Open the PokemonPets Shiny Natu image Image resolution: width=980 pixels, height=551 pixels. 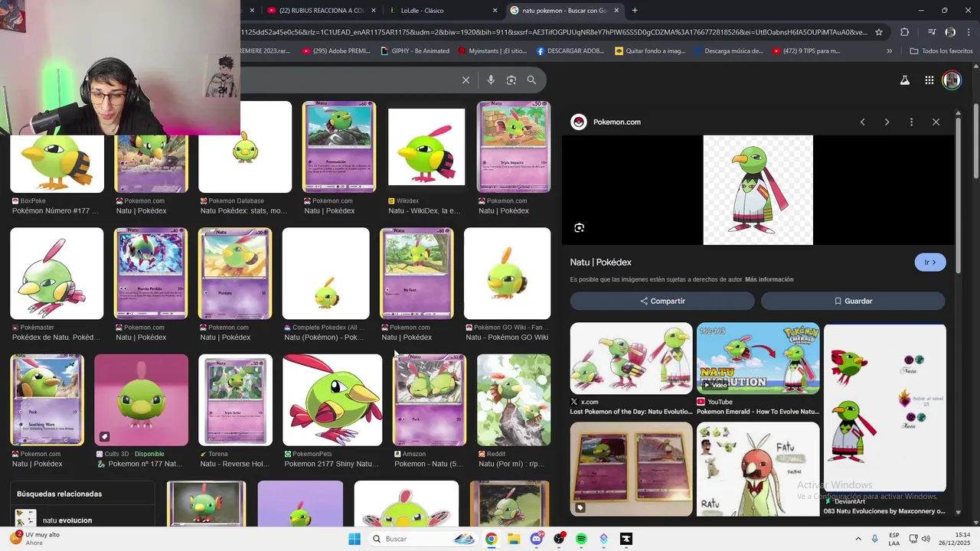pos(332,399)
